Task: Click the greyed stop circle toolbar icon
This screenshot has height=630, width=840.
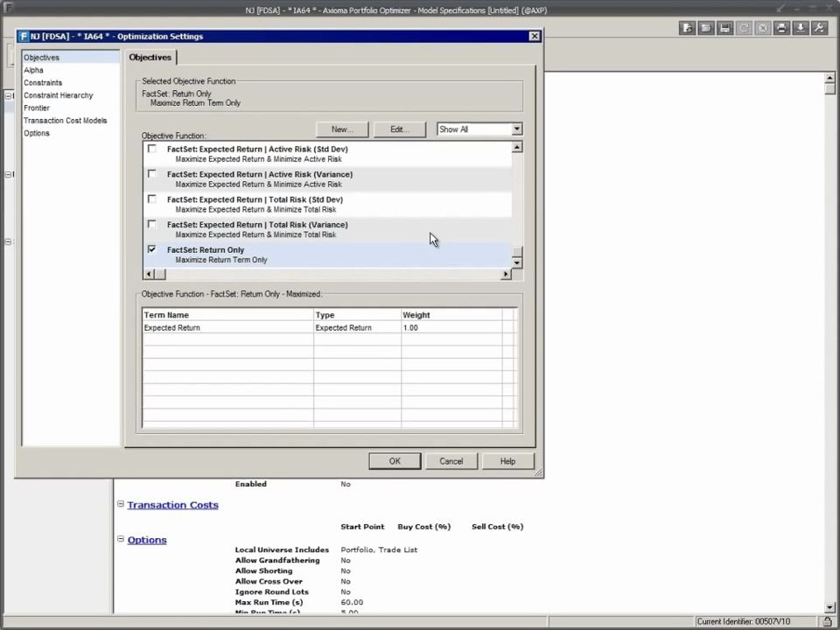Action: click(x=763, y=28)
